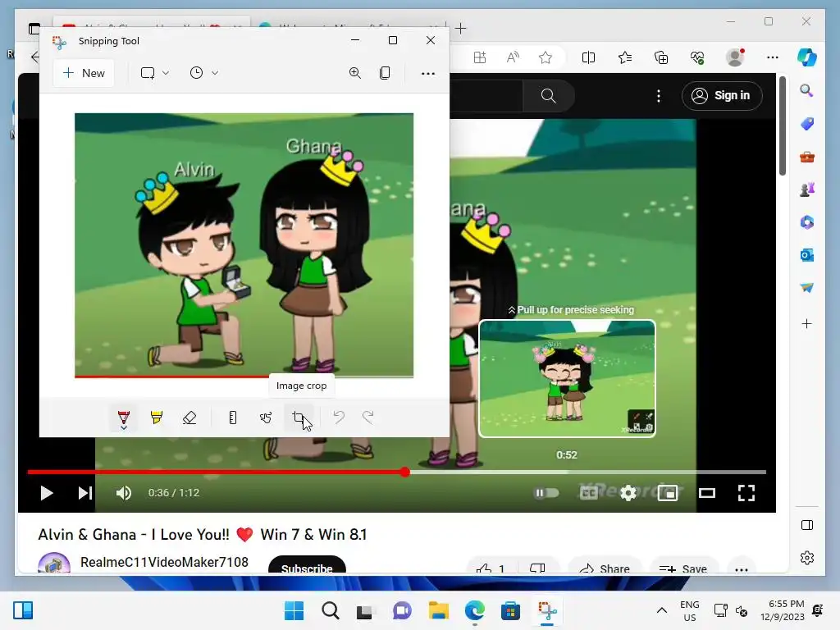Click the Image crop tool

point(299,418)
